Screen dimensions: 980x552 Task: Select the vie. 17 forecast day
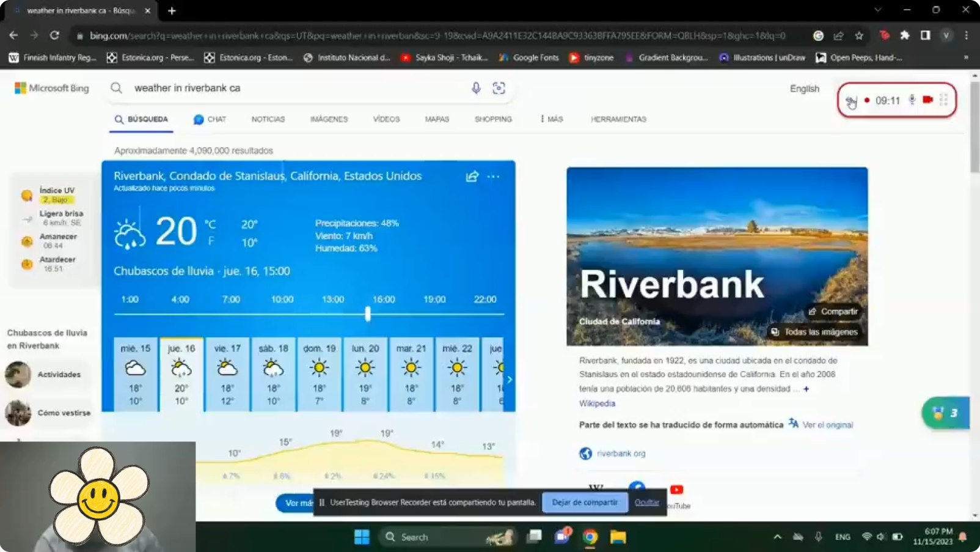click(227, 374)
